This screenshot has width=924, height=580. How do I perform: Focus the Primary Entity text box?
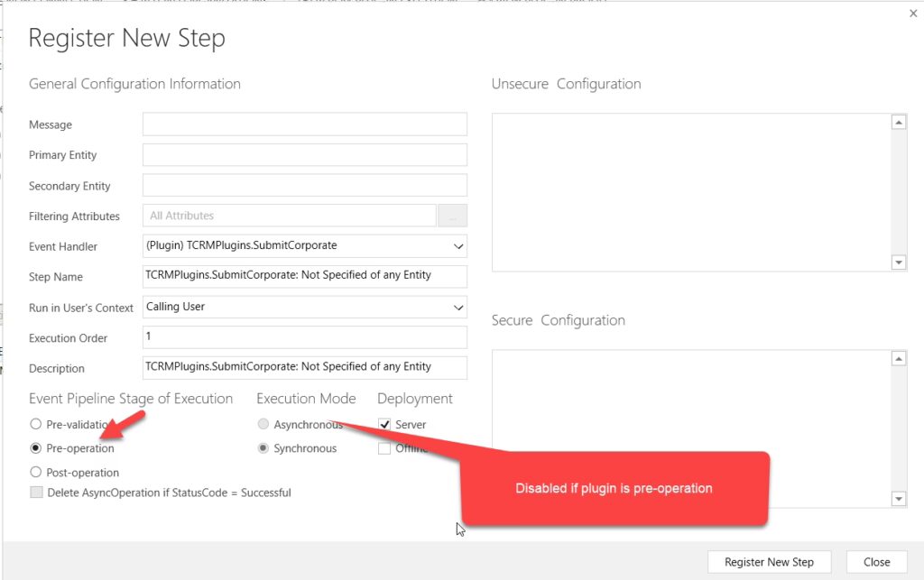(304, 155)
